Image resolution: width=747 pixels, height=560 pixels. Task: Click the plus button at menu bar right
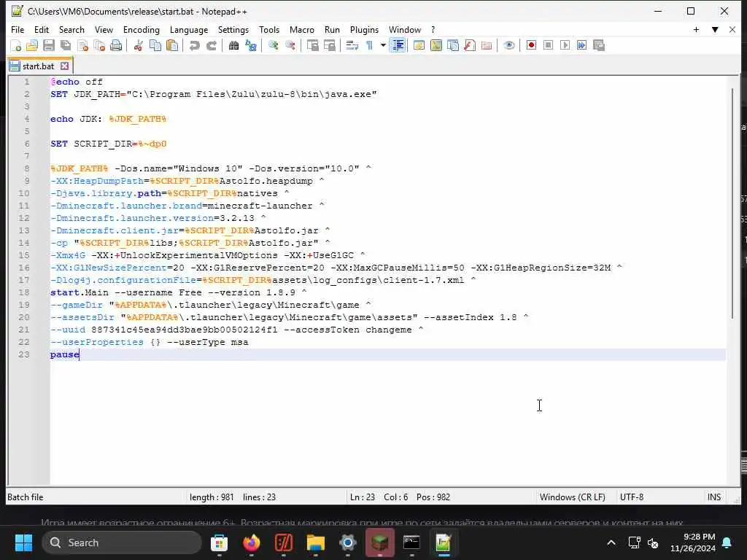coord(696,30)
